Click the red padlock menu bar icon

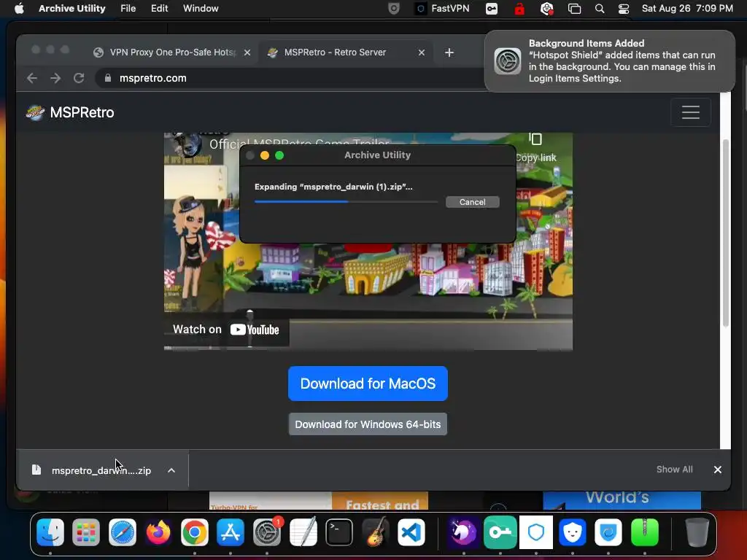(x=519, y=9)
